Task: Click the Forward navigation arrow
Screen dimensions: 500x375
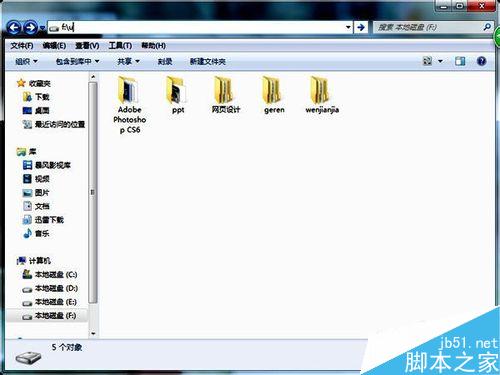Action: tap(30, 27)
